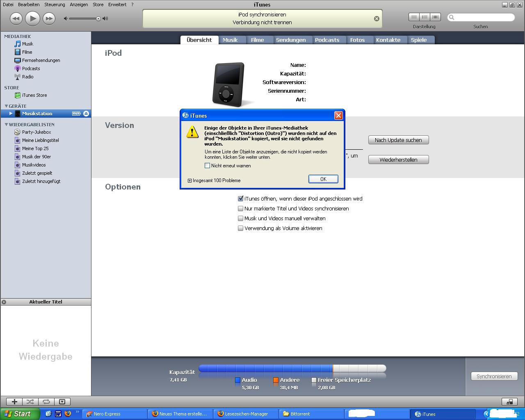525x420 pixels.
Task: Switch to Spiele tab
Action: click(419, 40)
